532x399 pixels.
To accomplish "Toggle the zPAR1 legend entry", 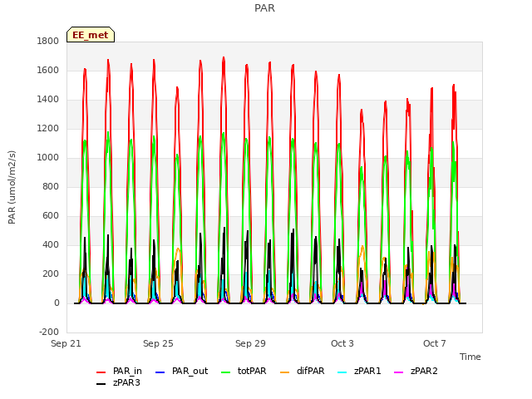I will pos(359,372).
